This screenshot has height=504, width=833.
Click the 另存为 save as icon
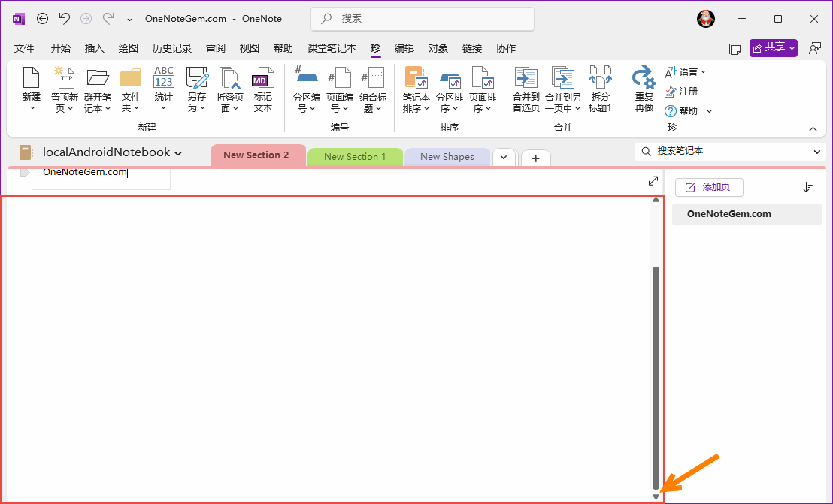(196, 77)
